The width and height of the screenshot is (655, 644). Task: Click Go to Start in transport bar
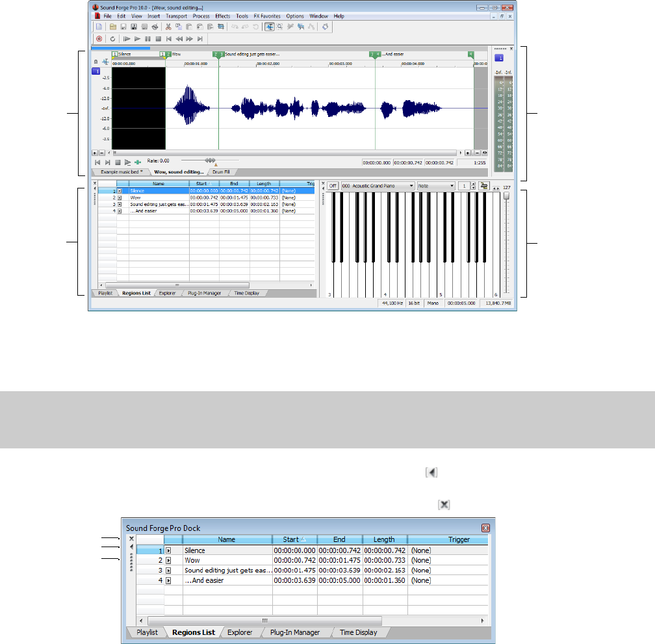tap(169, 39)
